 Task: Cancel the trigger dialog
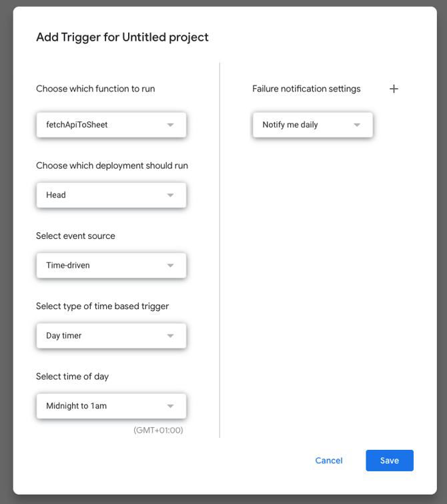tap(329, 461)
